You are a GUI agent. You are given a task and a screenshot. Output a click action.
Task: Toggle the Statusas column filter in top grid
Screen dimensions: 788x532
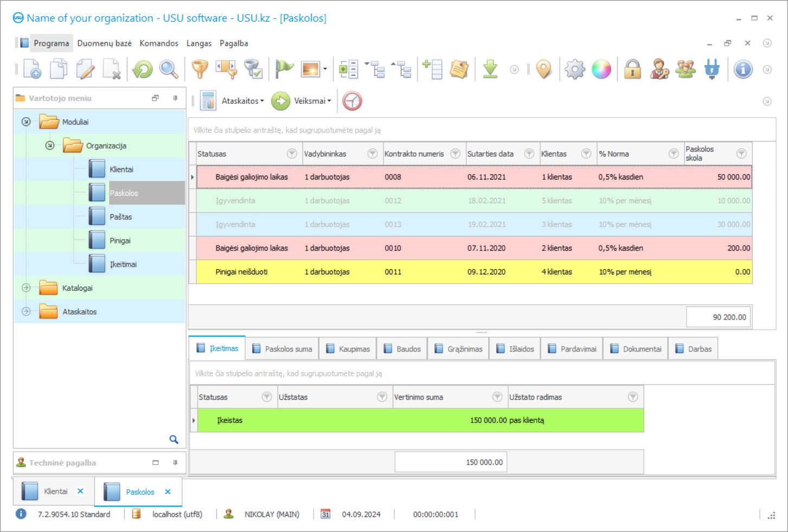[292, 154]
